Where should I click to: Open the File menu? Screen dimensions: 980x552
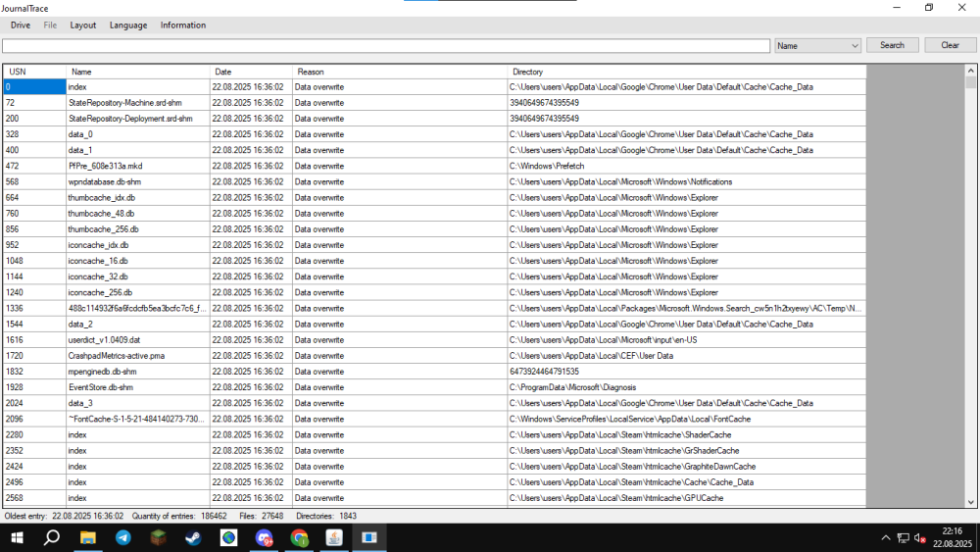click(x=50, y=25)
